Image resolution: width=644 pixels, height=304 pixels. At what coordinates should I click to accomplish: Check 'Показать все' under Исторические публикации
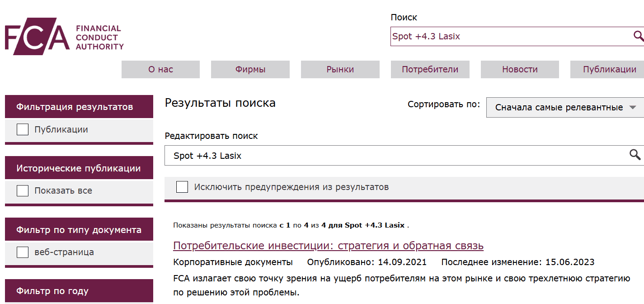tap(22, 190)
